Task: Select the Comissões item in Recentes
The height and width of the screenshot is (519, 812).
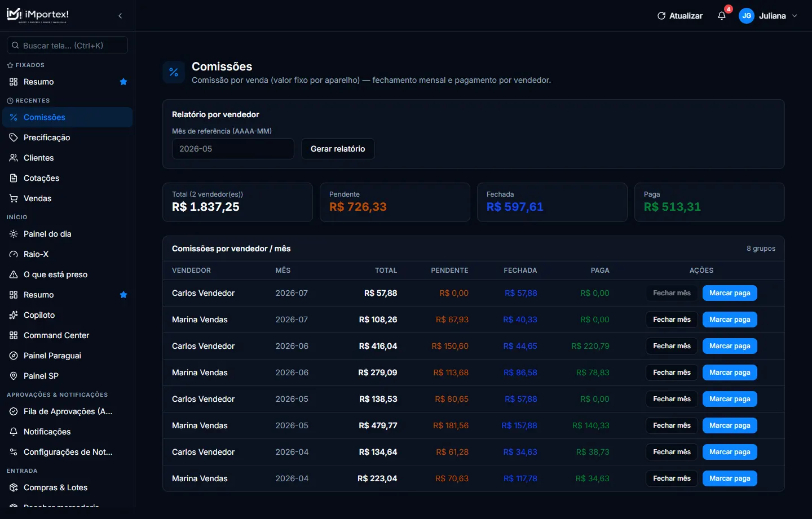Action: pos(68,117)
